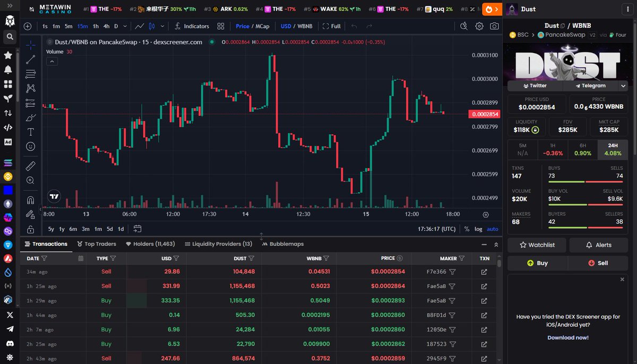Select the XABCD pattern tool
637x364 pixels.
pos(30,88)
